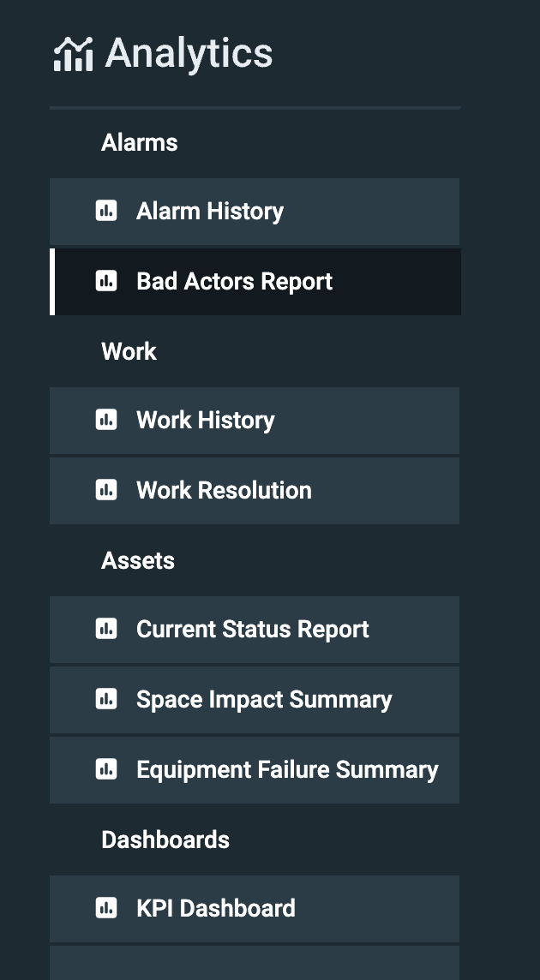
Task: Click the Dashboards section header
Action: point(165,840)
